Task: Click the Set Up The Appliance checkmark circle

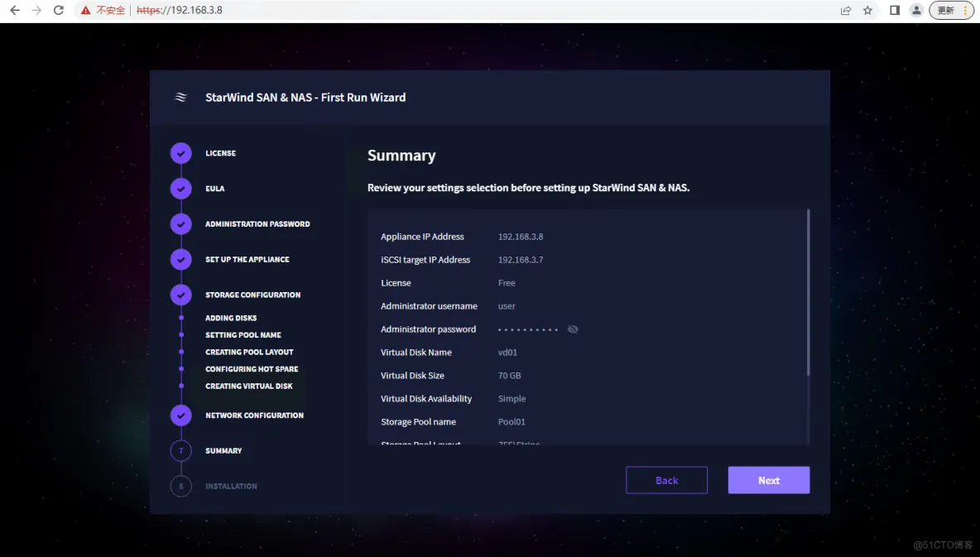Action: point(180,259)
